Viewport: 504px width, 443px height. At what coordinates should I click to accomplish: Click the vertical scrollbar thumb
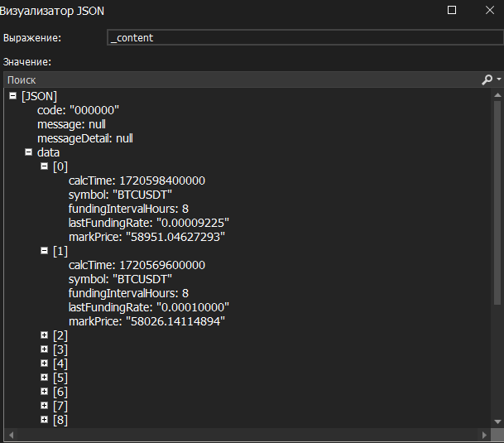(497, 203)
